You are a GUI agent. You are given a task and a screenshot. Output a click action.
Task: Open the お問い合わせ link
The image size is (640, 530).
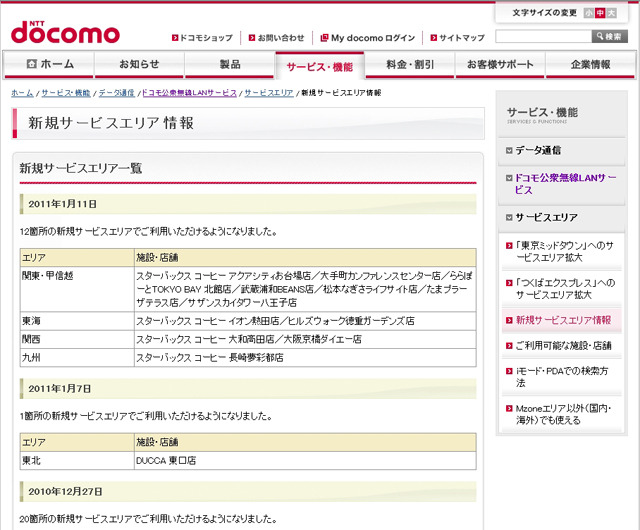[x=281, y=38]
